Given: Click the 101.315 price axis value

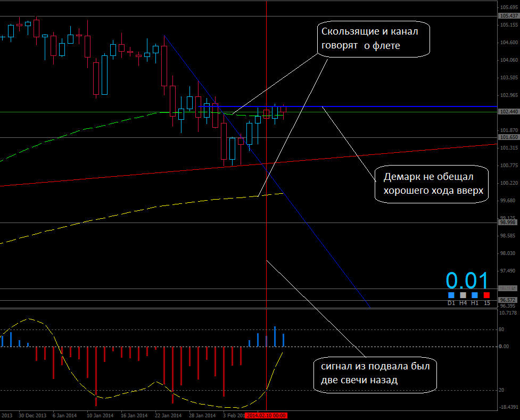Looking at the screenshot, I should click(509, 148).
